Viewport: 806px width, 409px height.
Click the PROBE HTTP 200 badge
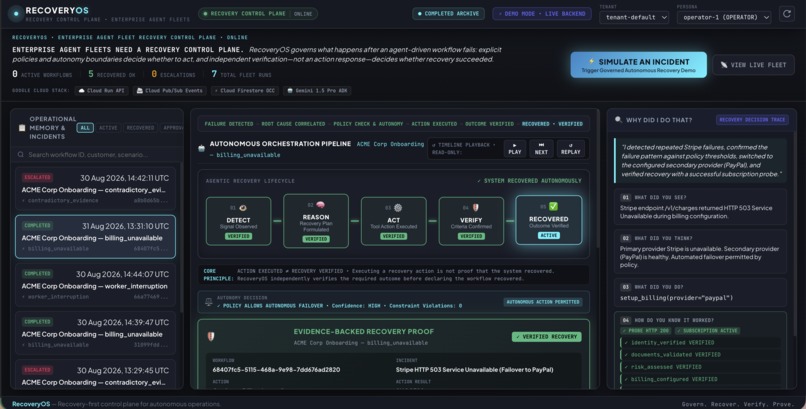click(x=646, y=330)
